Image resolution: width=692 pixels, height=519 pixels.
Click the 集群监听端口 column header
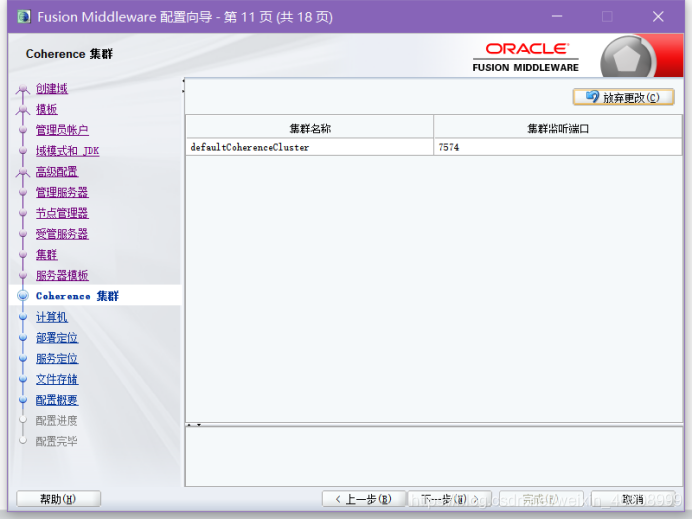pyautogui.click(x=558, y=128)
